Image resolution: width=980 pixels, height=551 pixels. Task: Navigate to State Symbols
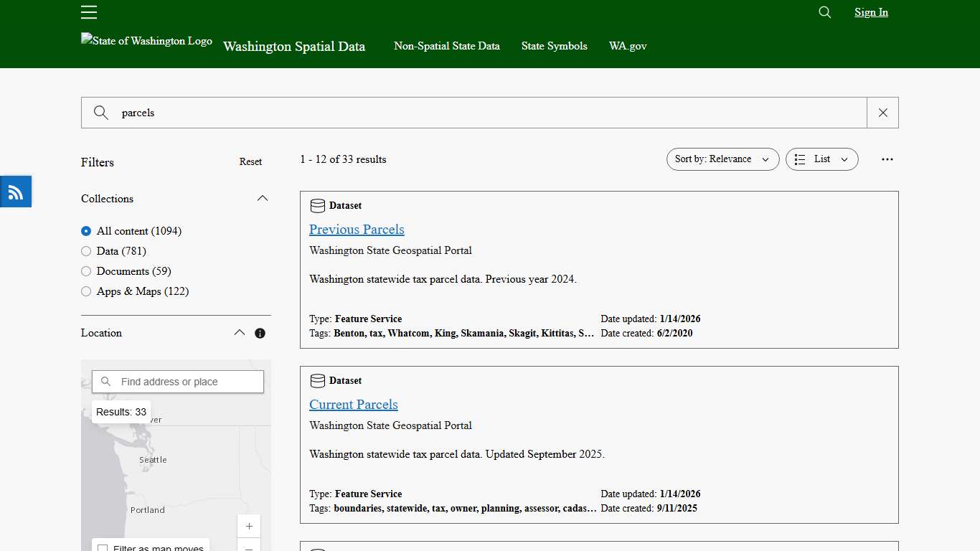tap(554, 46)
